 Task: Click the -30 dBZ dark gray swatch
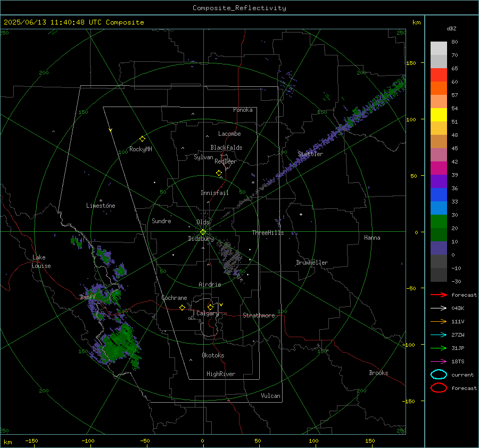click(x=439, y=275)
